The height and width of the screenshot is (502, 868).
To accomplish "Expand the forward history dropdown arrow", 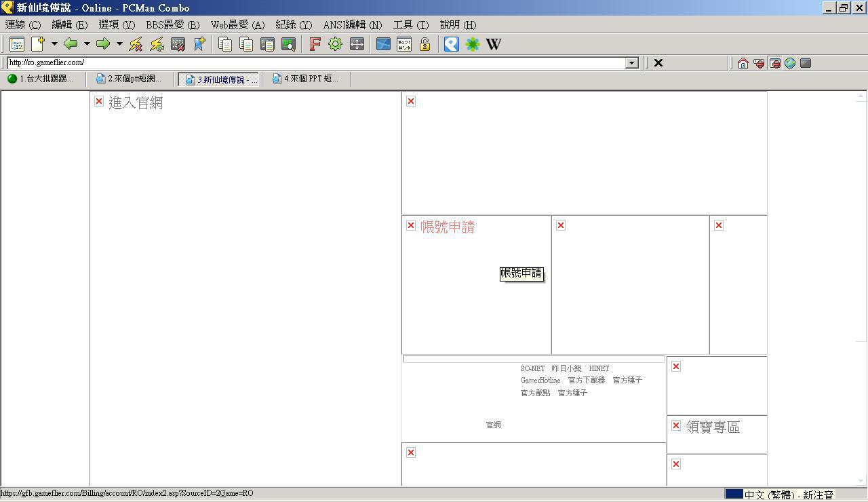I will point(119,44).
